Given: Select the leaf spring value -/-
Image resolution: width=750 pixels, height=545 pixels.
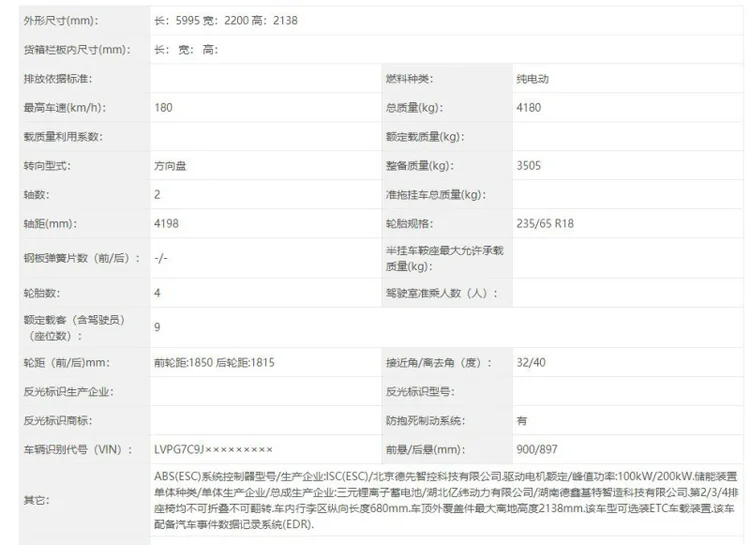Looking at the screenshot, I should (161, 258).
